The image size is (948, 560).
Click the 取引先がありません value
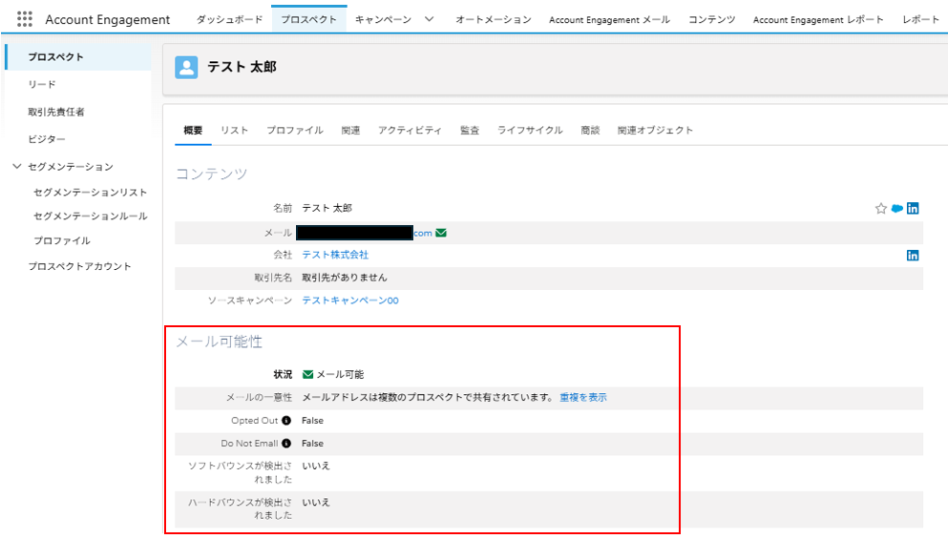344,278
